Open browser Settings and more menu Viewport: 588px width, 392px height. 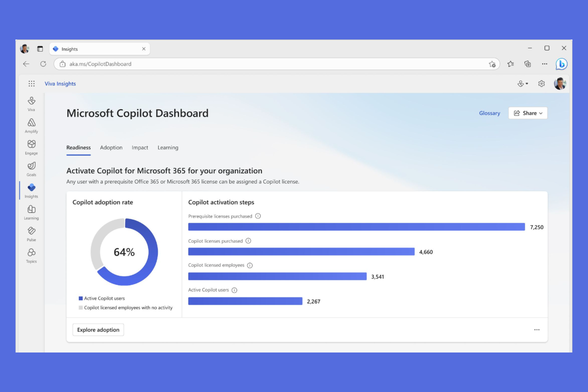[544, 64]
